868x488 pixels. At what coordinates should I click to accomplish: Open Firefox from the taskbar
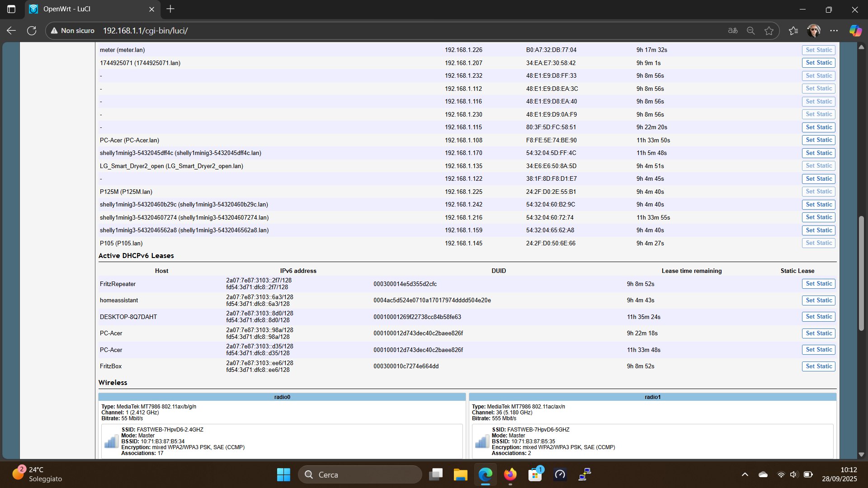(510, 474)
